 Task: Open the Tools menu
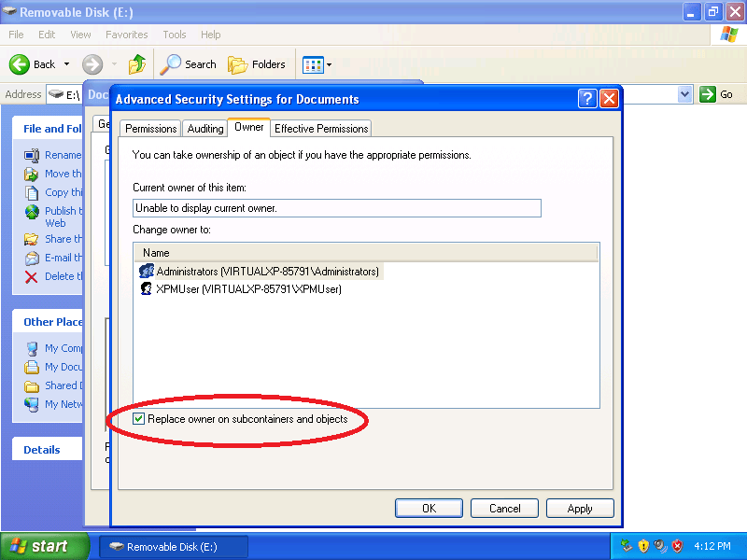pos(174,35)
